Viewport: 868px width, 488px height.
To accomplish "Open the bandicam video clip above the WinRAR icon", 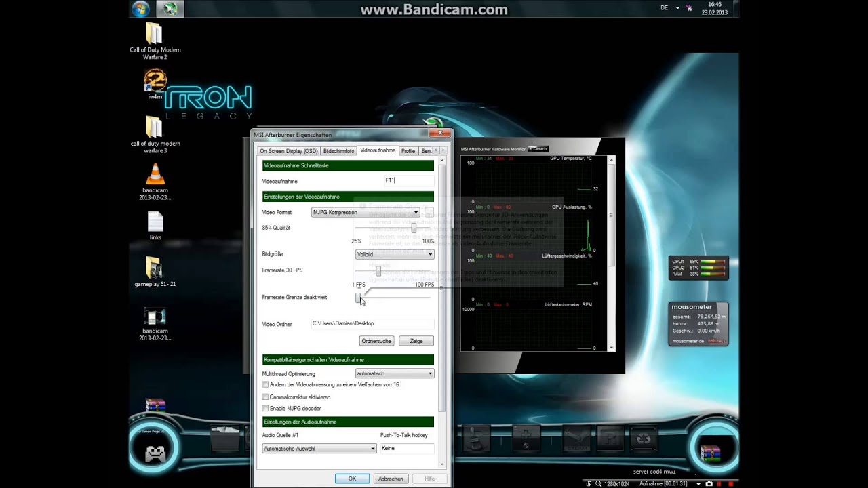I will coord(155,317).
